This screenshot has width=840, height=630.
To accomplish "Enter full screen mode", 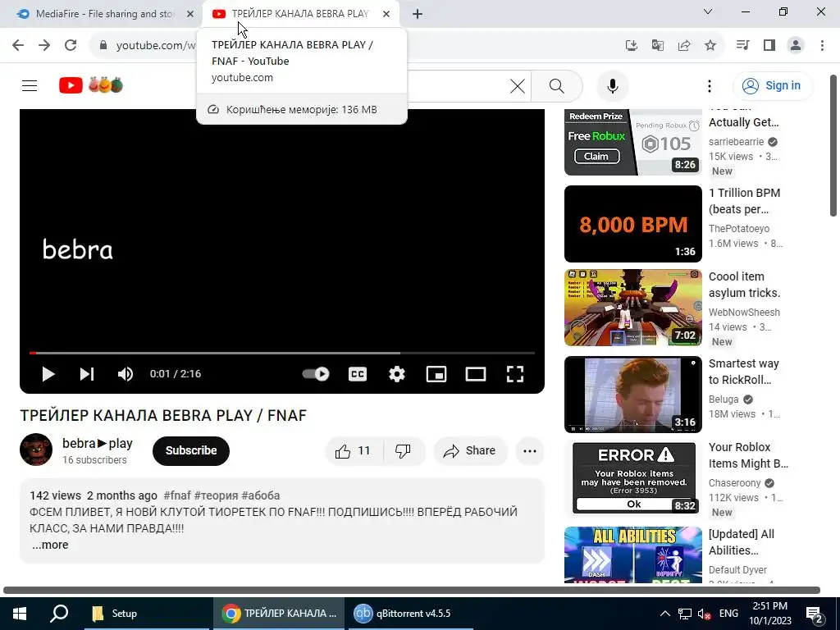I will [x=515, y=374].
